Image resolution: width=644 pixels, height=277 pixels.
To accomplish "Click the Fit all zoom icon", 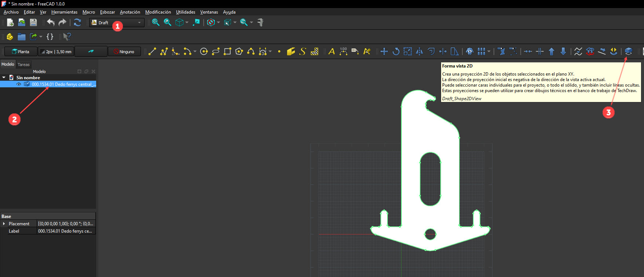I will (156, 22).
